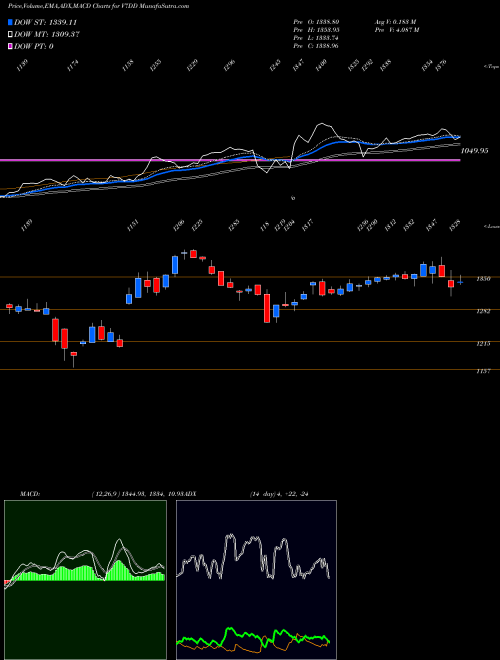Click the 1151 value in the lows row
This screenshot has height=660, width=500.
pyautogui.click(x=133, y=226)
